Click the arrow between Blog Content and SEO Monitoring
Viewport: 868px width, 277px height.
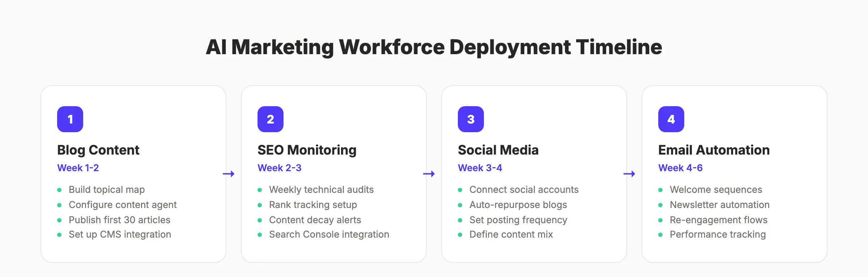tap(229, 174)
